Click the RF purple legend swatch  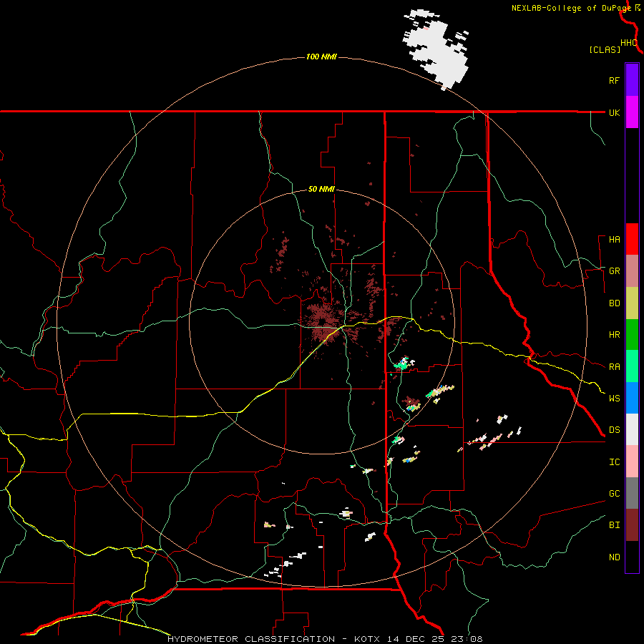pos(632,79)
